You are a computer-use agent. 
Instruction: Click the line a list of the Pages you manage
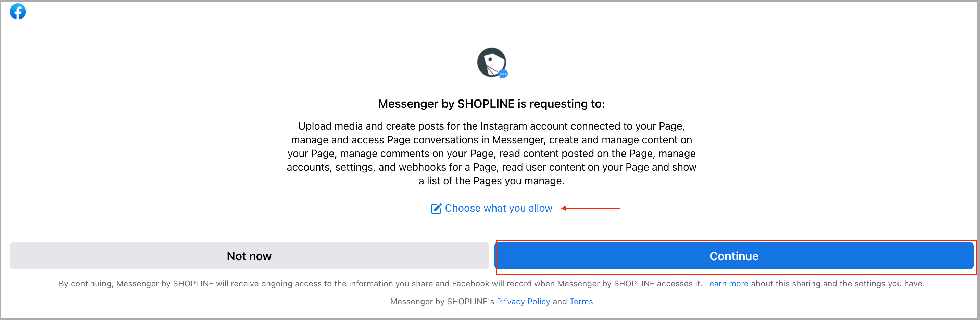coord(491,181)
